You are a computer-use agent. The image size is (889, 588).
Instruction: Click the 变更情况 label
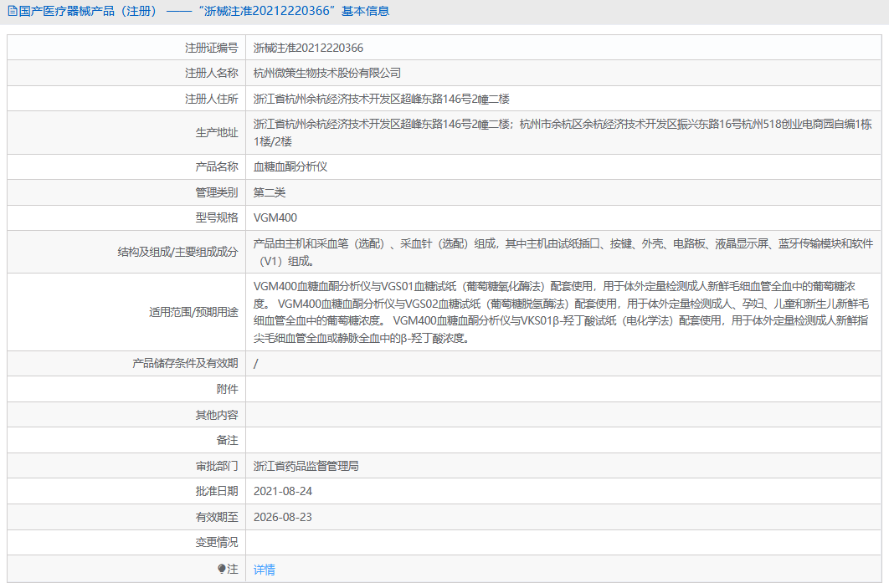217,543
